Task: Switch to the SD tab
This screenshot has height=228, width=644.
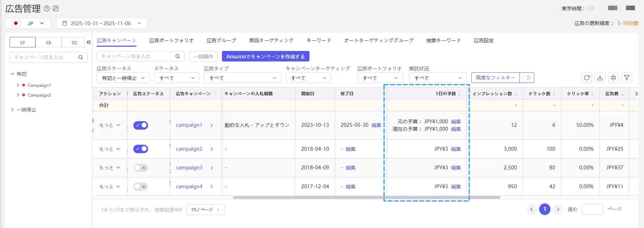Action: coord(74,42)
